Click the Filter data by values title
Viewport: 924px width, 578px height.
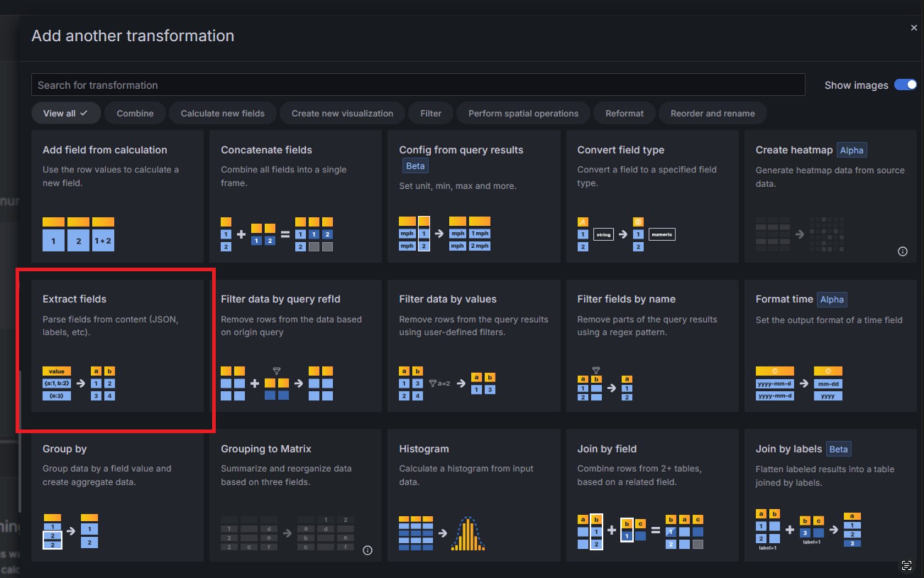448,299
